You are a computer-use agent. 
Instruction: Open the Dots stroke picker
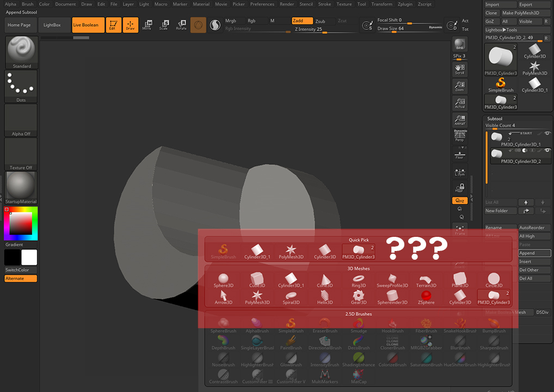click(21, 86)
